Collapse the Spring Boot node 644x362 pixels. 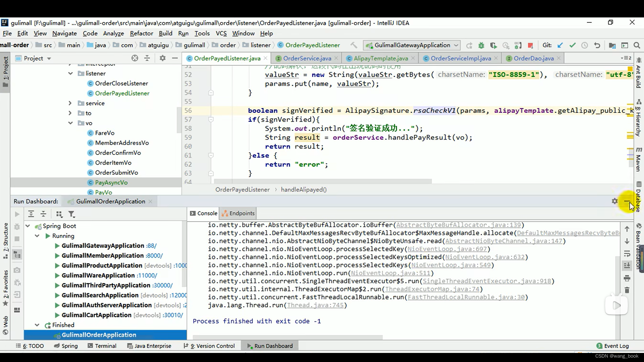point(28,226)
